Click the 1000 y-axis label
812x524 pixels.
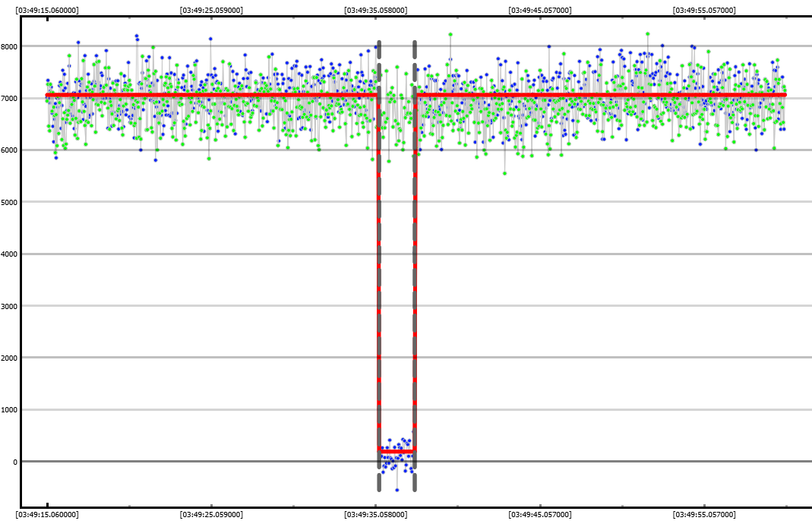click(x=9, y=410)
